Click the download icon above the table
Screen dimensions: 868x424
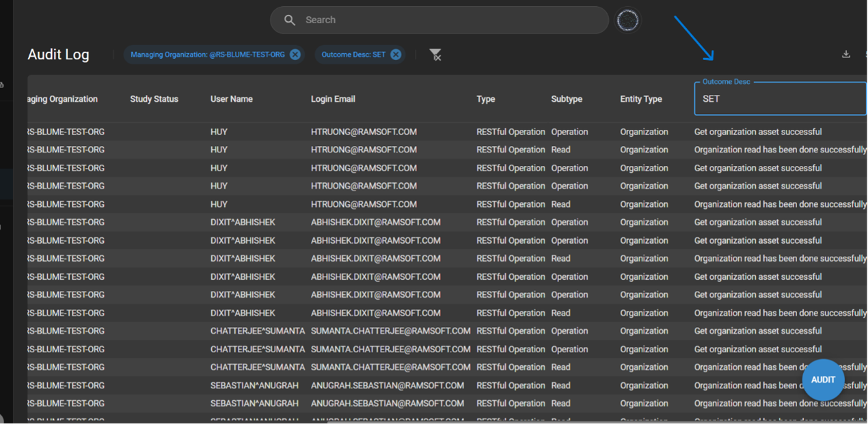(846, 55)
